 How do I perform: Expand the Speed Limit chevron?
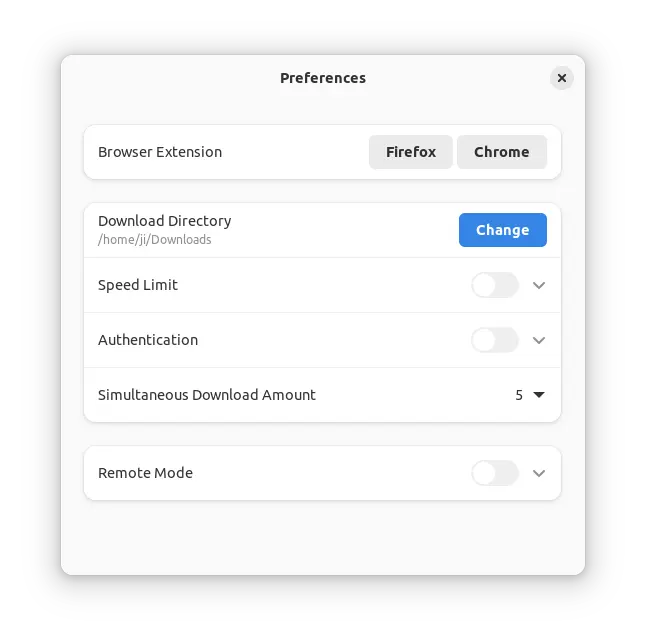539,285
